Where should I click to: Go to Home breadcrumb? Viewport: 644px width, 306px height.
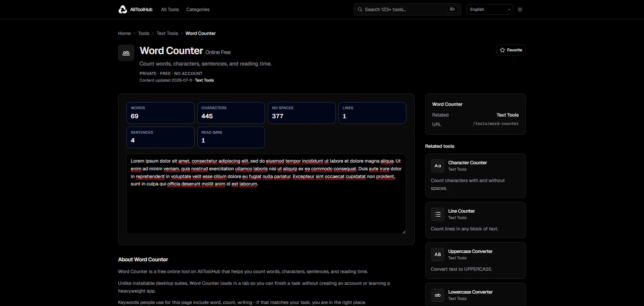point(124,33)
